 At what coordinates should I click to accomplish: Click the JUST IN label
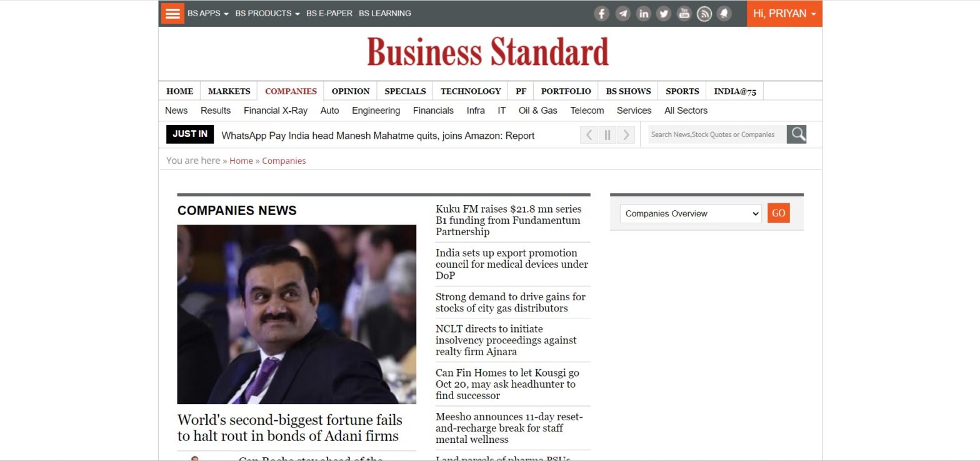(190, 134)
